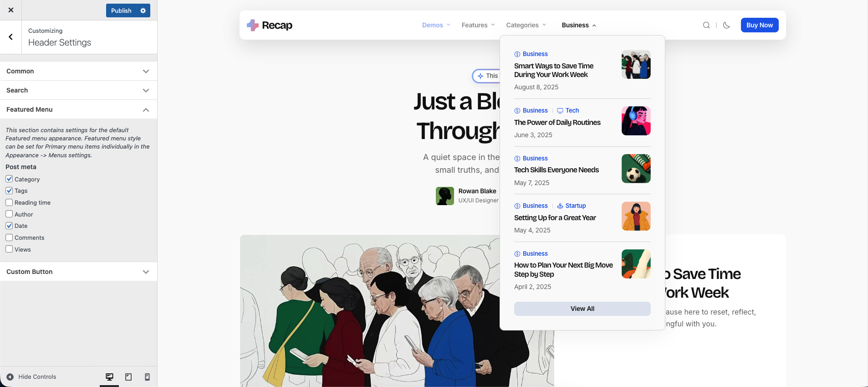Open the Categories menu
This screenshot has height=387, width=868.
click(526, 25)
